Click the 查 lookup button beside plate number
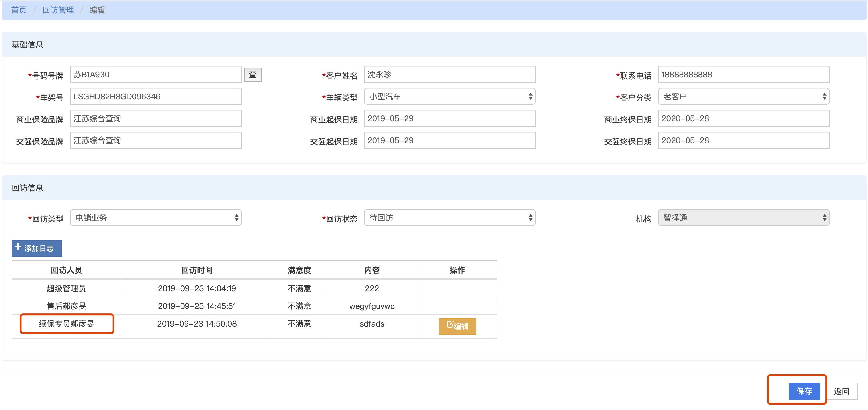The image size is (868, 410). pos(253,74)
